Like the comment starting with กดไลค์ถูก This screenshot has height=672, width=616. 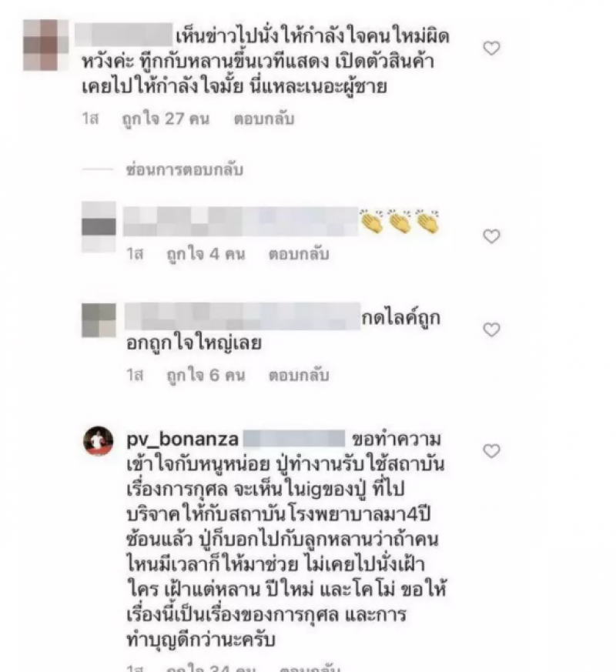click(x=491, y=329)
